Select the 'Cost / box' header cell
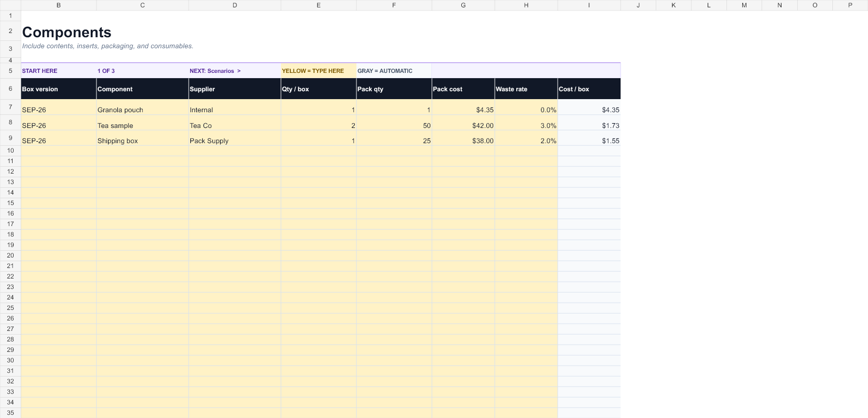 coord(589,89)
